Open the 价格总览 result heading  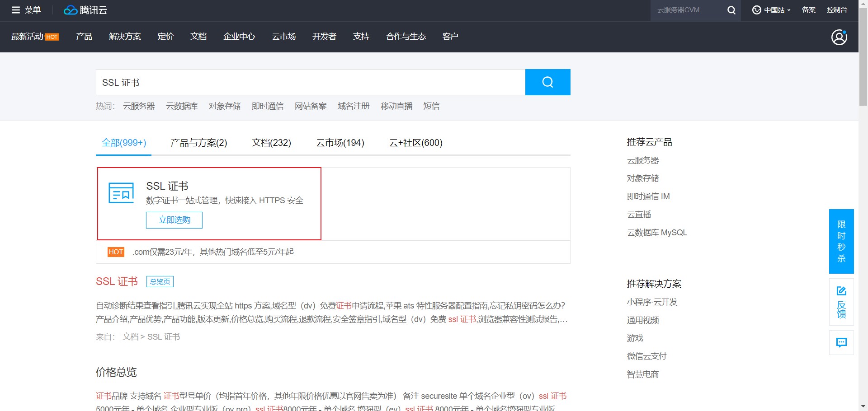click(116, 372)
